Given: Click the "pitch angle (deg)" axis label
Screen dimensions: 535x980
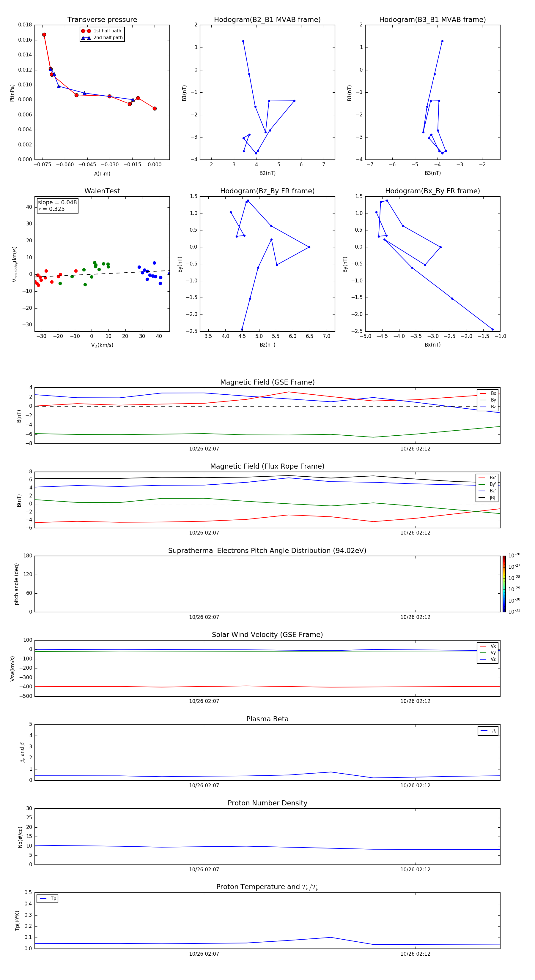Looking at the screenshot, I should click(x=16, y=584).
